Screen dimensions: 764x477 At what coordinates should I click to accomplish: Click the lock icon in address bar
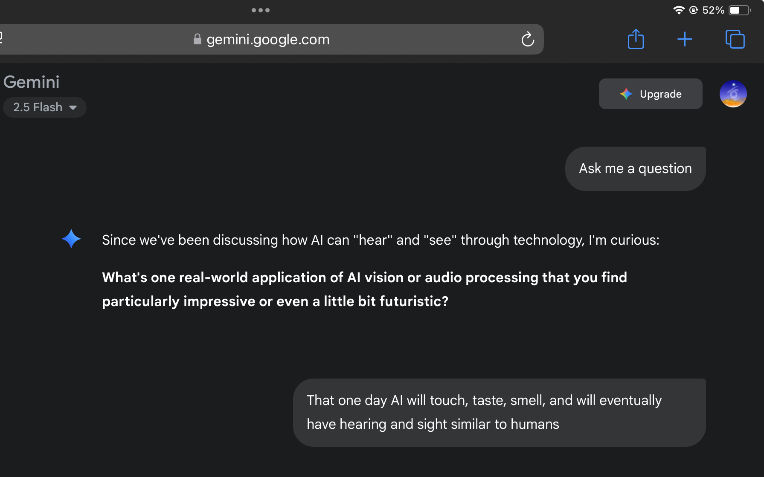coord(197,39)
